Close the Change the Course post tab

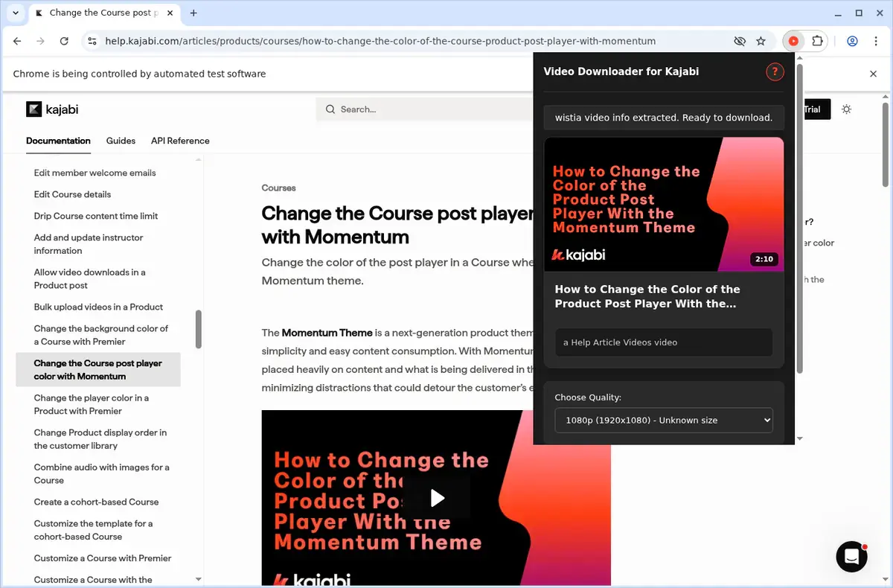pos(168,13)
